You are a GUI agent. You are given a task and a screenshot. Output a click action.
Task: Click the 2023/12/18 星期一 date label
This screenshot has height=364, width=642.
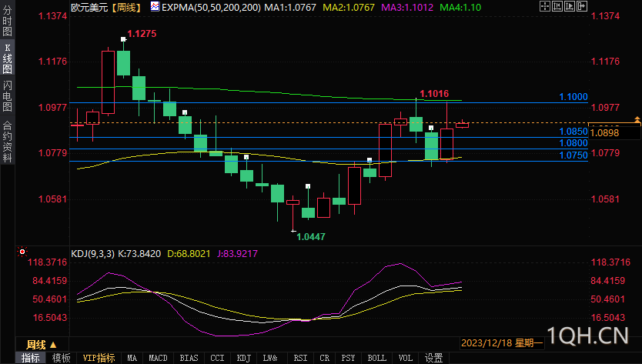coord(502,342)
